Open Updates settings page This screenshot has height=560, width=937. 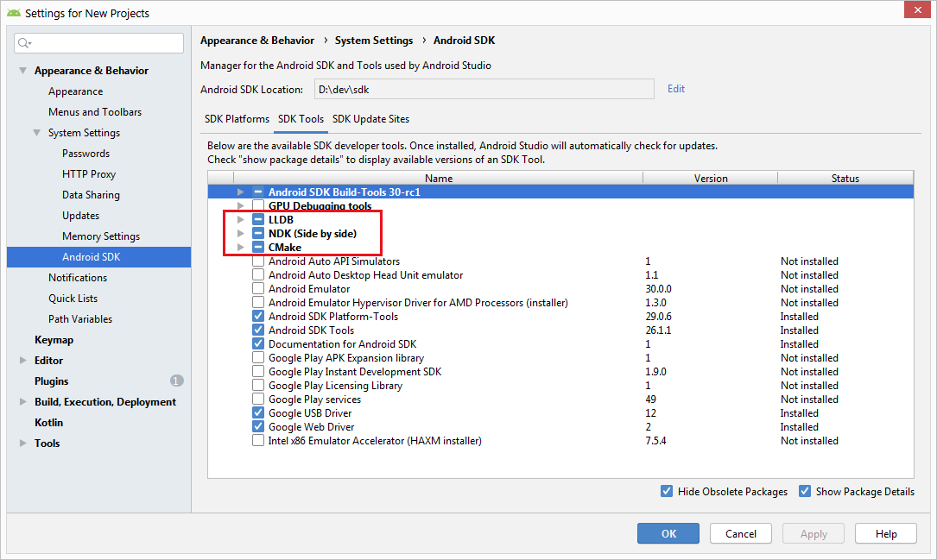point(80,216)
